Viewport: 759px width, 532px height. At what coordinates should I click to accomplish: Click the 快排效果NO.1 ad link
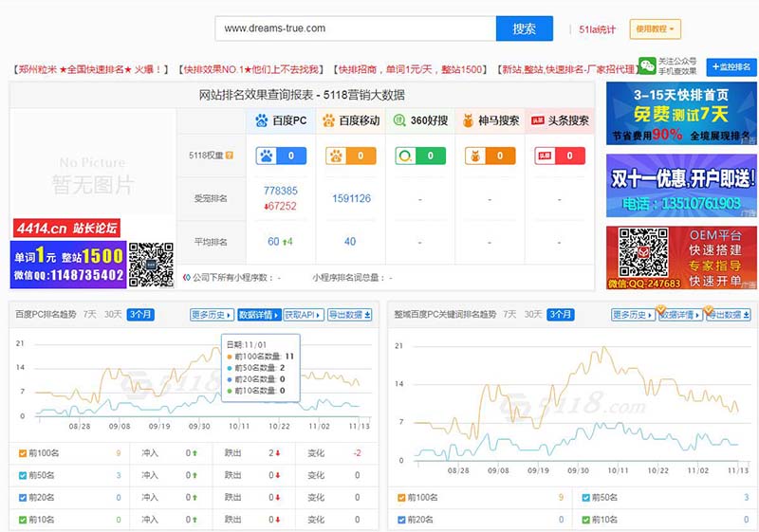pyautogui.click(x=250, y=69)
